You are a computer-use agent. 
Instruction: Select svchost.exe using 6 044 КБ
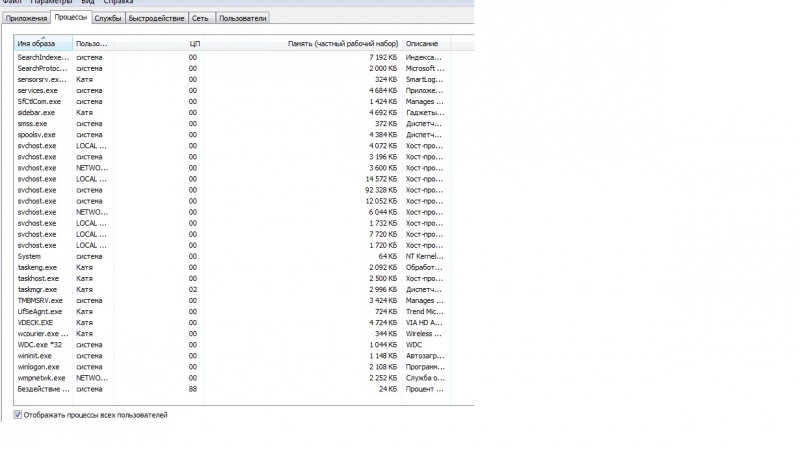pyautogui.click(x=232, y=212)
